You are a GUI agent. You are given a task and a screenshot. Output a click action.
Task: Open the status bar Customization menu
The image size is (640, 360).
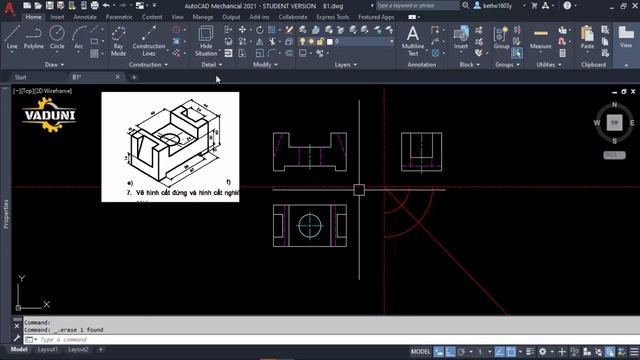(x=634, y=351)
